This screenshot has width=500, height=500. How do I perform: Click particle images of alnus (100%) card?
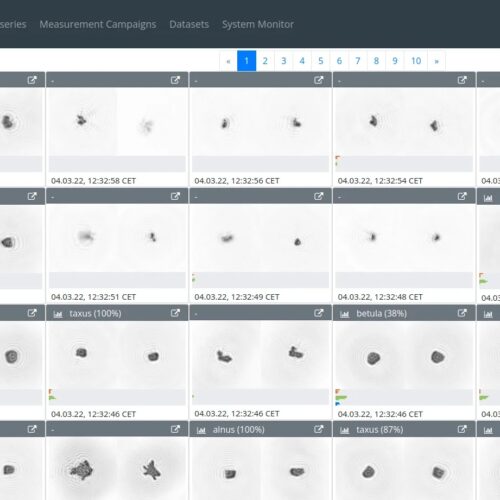click(260, 468)
